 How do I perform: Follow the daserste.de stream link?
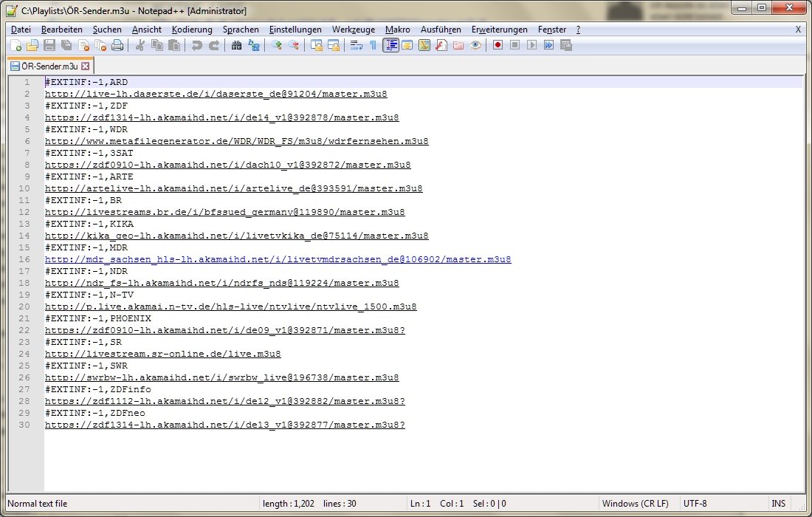point(216,94)
